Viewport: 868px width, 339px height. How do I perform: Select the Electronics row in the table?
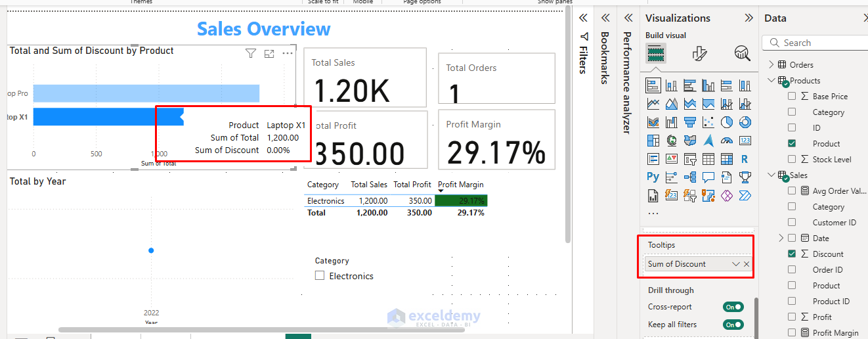tap(396, 201)
